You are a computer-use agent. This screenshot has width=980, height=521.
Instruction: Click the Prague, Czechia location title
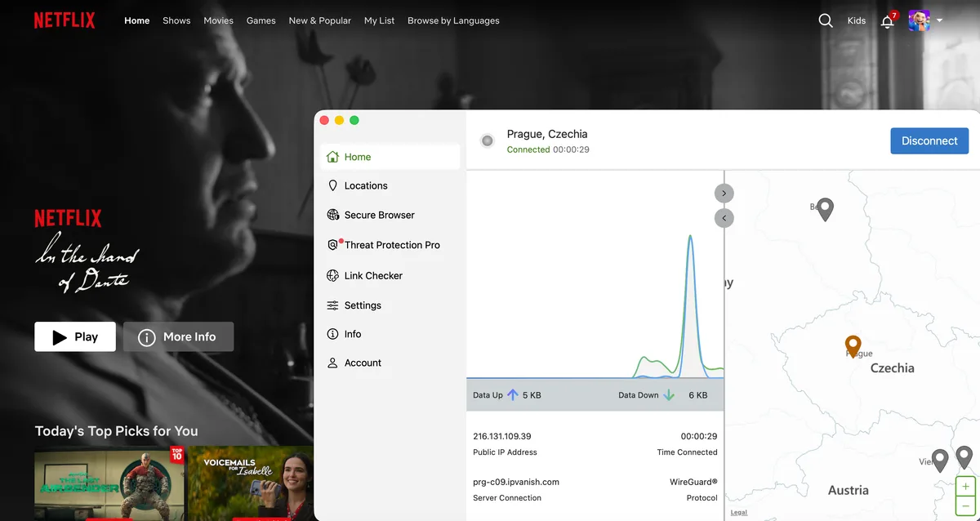coord(547,134)
